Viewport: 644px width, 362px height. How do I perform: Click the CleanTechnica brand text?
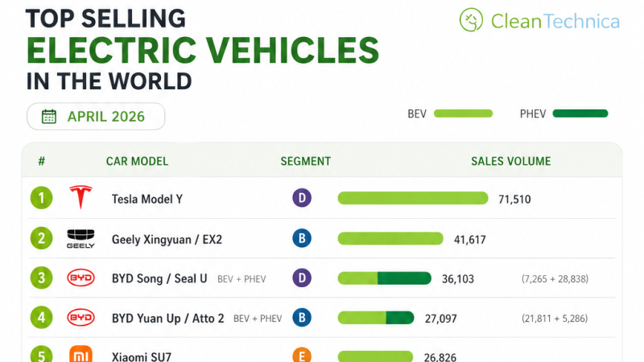(555, 22)
